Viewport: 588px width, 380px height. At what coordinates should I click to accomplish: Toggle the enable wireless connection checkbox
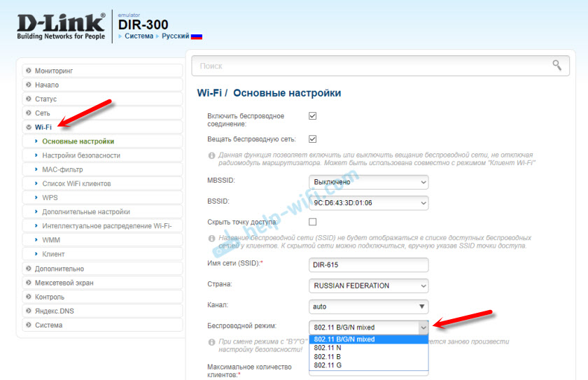point(312,116)
